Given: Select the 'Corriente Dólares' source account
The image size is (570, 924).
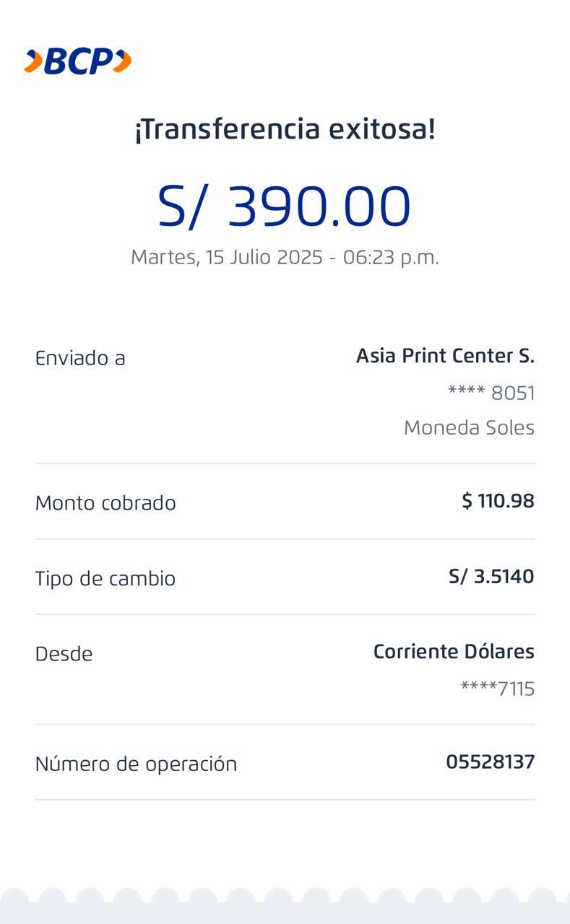Looking at the screenshot, I should pyautogui.click(x=454, y=652).
